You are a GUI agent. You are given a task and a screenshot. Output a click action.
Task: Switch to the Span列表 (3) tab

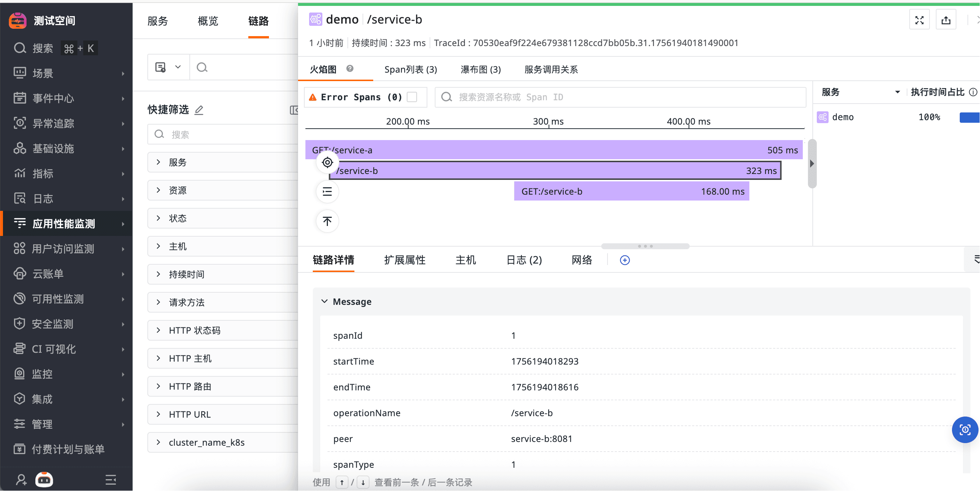click(x=410, y=70)
